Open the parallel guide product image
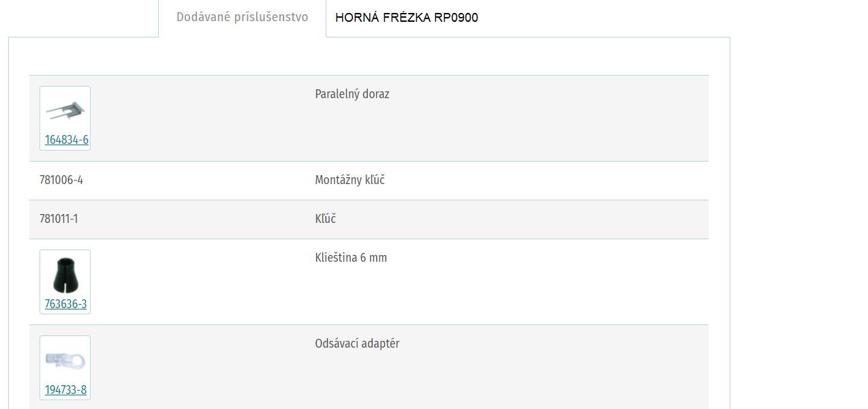This screenshot has width=868, height=409. [x=65, y=110]
